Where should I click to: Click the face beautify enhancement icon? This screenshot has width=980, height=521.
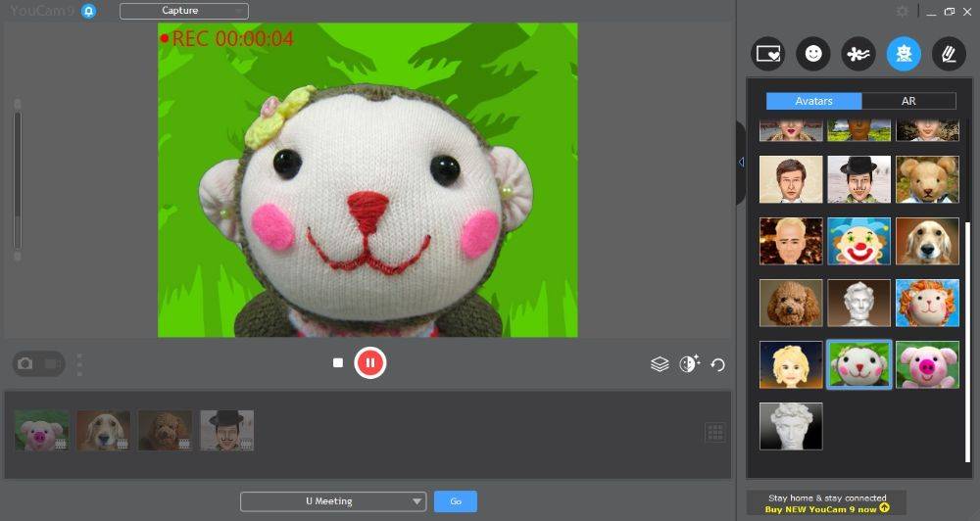point(689,364)
